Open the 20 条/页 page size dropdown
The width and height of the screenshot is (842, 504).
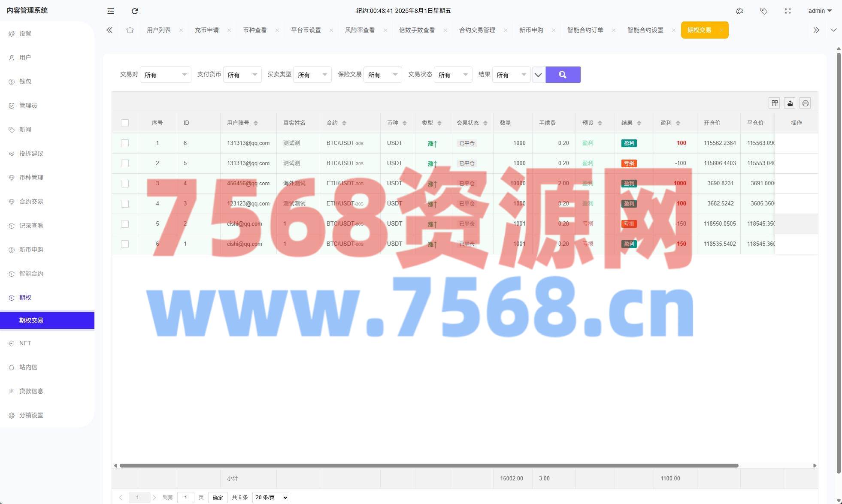[271, 498]
